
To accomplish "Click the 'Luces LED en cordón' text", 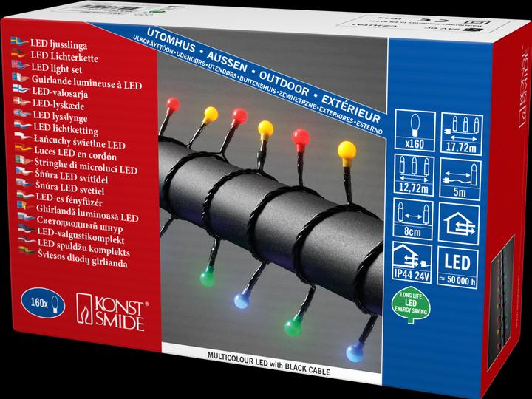I will pyautogui.click(x=75, y=154).
